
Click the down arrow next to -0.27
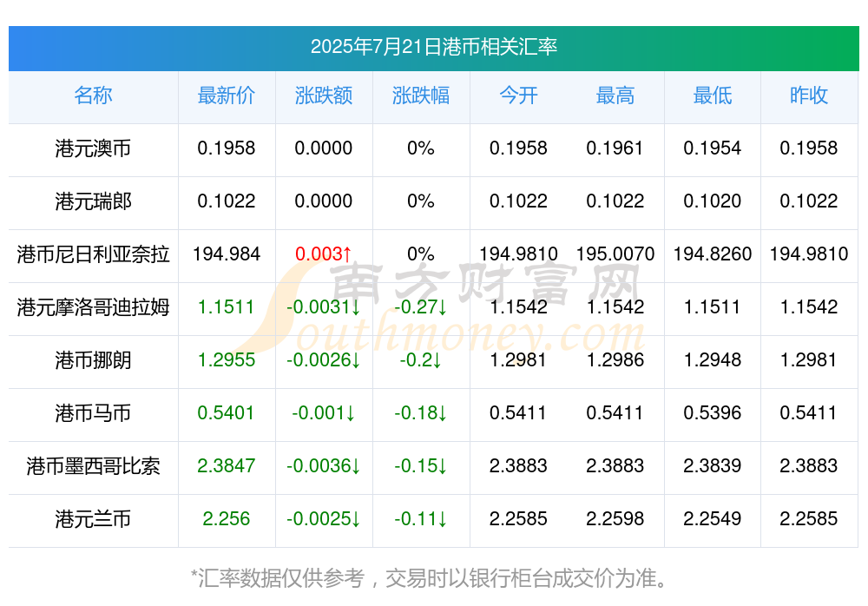pyautogui.click(x=443, y=307)
